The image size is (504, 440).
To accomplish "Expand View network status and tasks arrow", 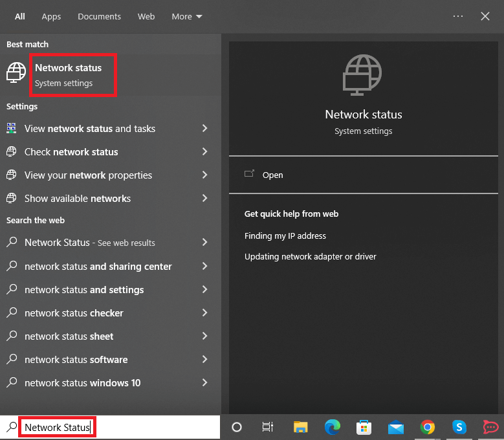I will (x=204, y=129).
